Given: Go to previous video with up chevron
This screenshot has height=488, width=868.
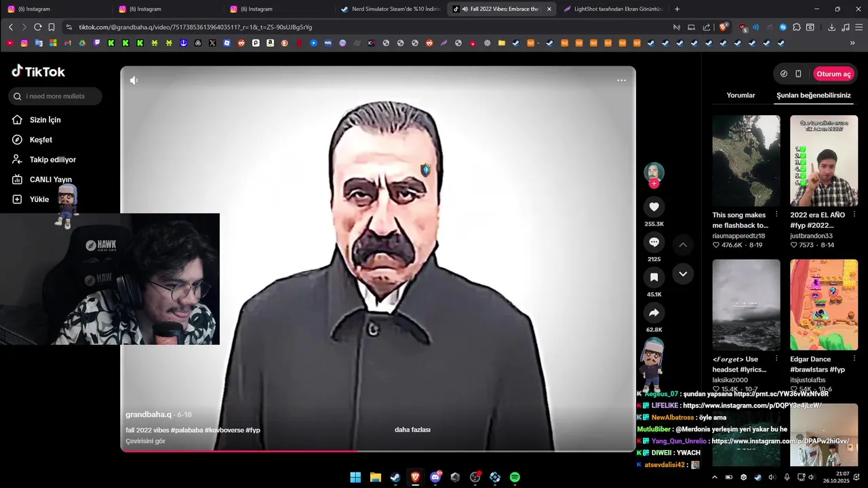Looking at the screenshot, I should pyautogui.click(x=683, y=245).
